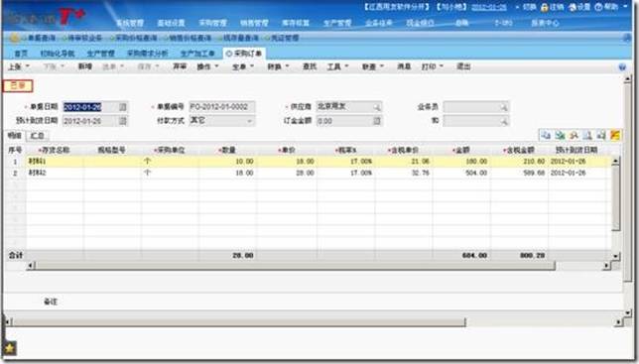The height and width of the screenshot is (364, 639).
Task: Click the lookup magnifier in the 部门 field
Action: [x=504, y=121]
